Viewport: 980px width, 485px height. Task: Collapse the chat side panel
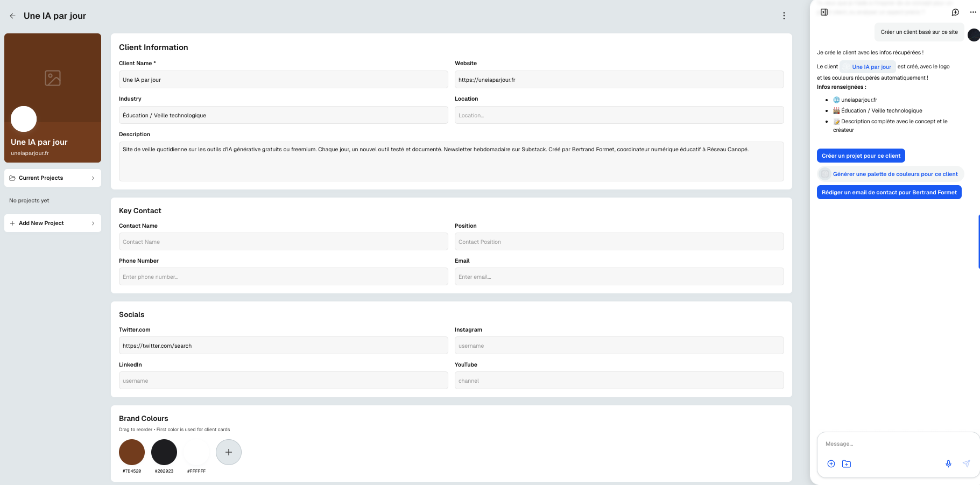tap(824, 12)
